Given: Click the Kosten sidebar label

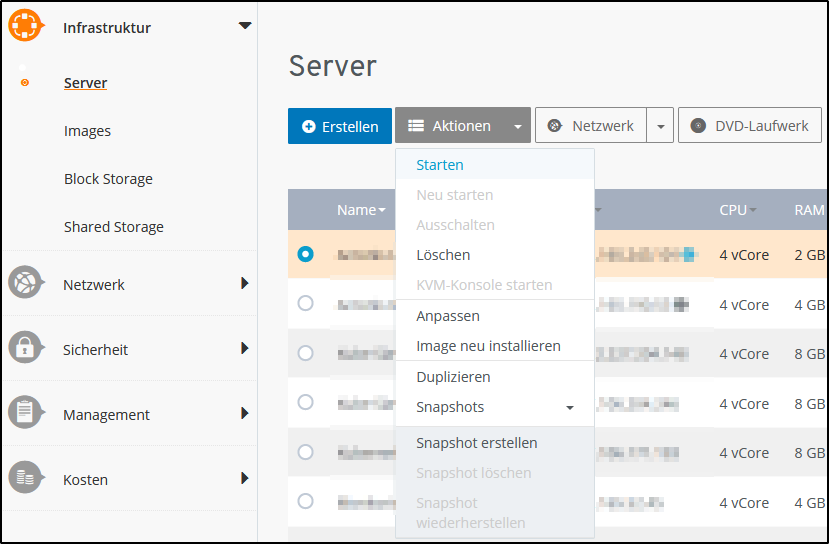Looking at the screenshot, I should (x=85, y=480).
